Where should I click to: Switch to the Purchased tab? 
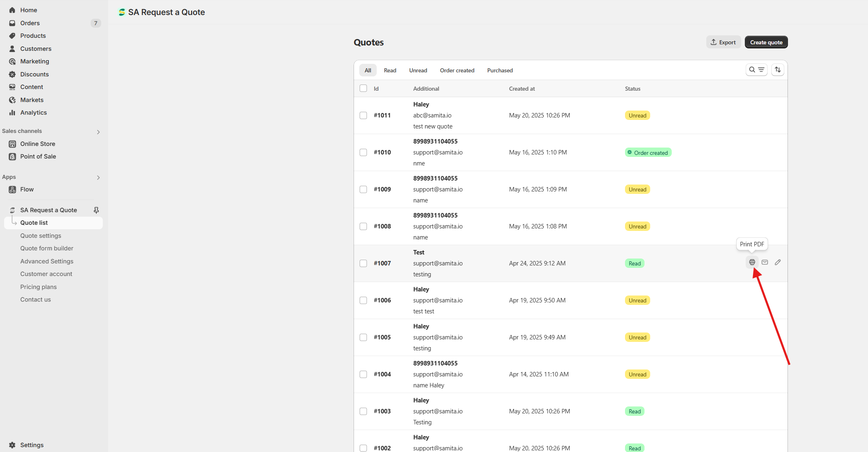[x=500, y=70]
